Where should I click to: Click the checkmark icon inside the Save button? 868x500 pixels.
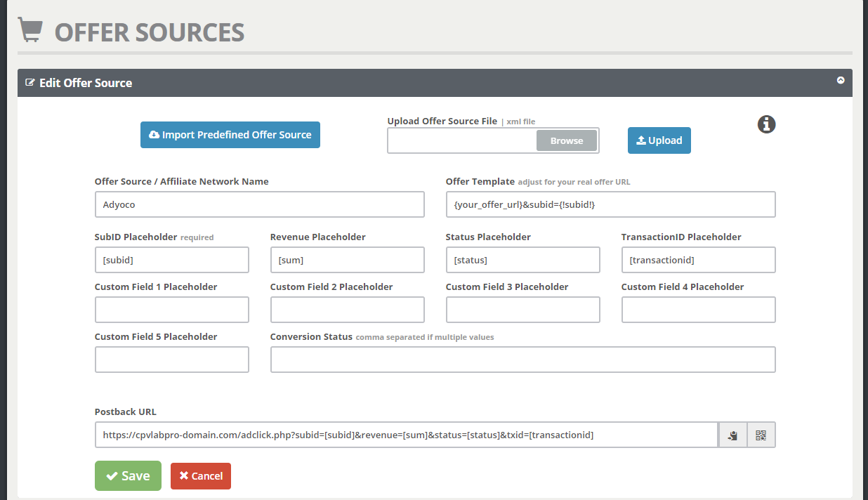(112, 475)
